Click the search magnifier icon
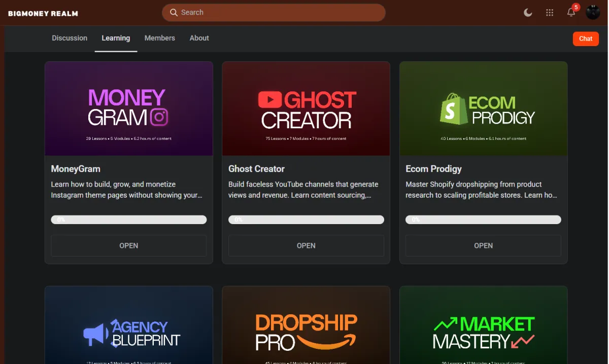 click(174, 12)
